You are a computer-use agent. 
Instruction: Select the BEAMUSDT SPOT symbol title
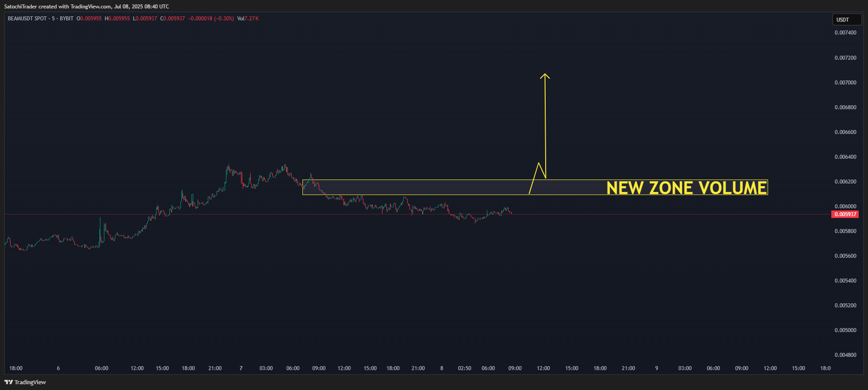pos(27,19)
